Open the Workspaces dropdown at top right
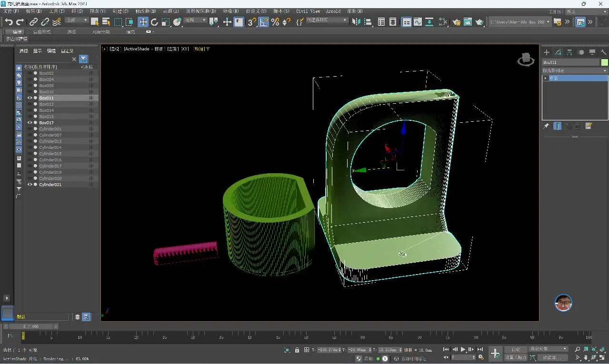 point(586,11)
